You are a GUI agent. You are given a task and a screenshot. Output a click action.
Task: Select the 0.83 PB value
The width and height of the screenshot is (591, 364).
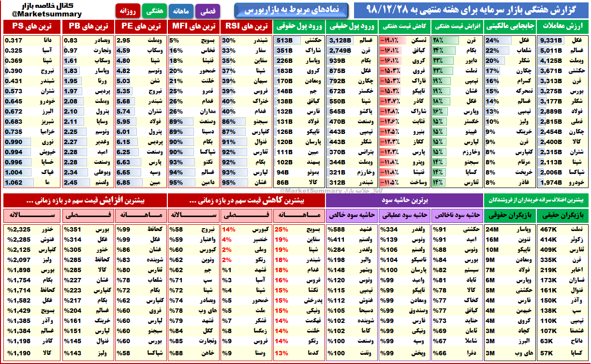tap(71, 41)
